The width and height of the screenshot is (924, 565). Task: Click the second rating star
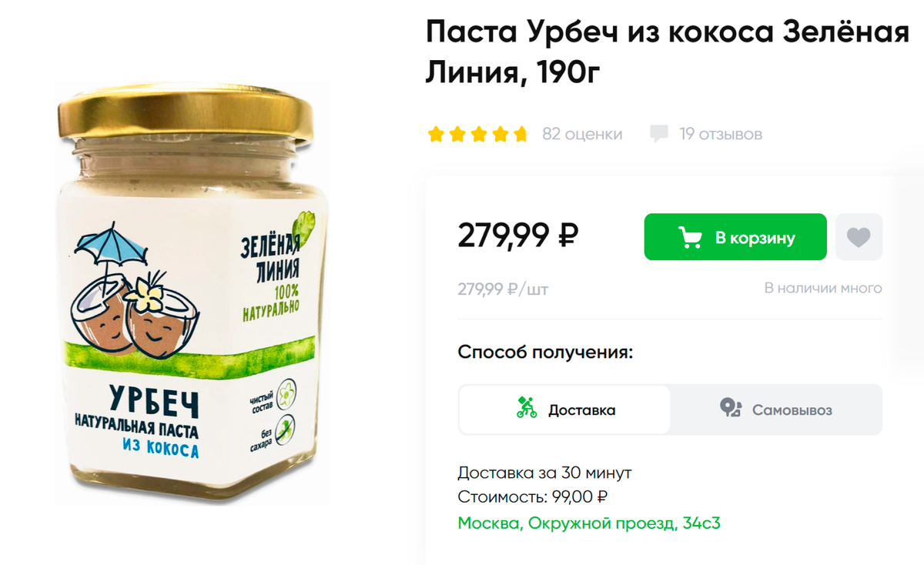coord(457,135)
